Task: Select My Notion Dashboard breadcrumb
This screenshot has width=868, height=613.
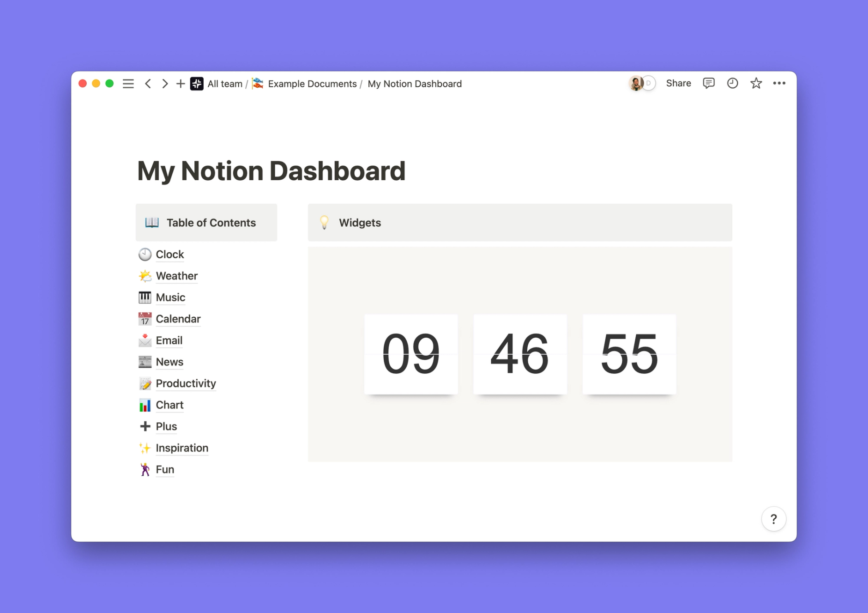Action: pos(415,84)
